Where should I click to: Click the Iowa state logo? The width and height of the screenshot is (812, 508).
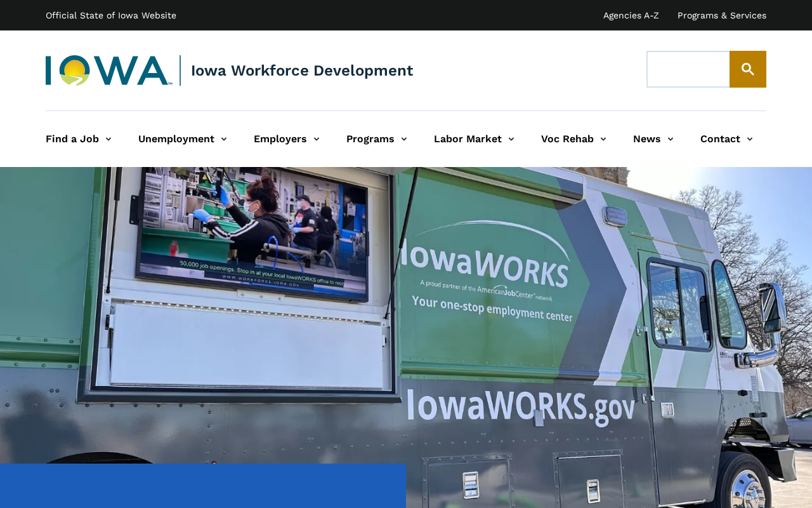coord(109,70)
